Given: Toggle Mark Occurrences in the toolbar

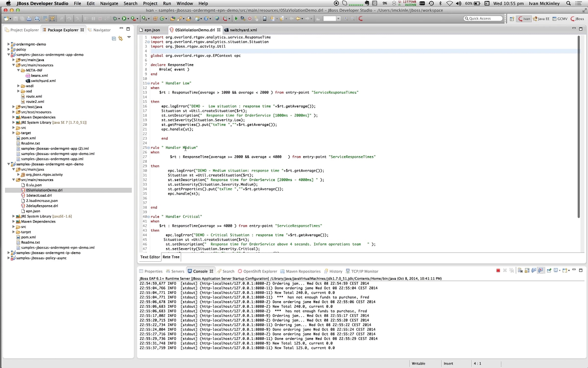Looking at the screenshot, I should click(52, 19).
